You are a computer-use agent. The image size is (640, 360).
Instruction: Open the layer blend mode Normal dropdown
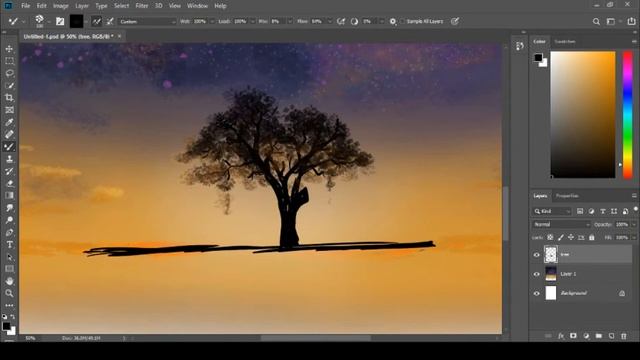[561, 224]
